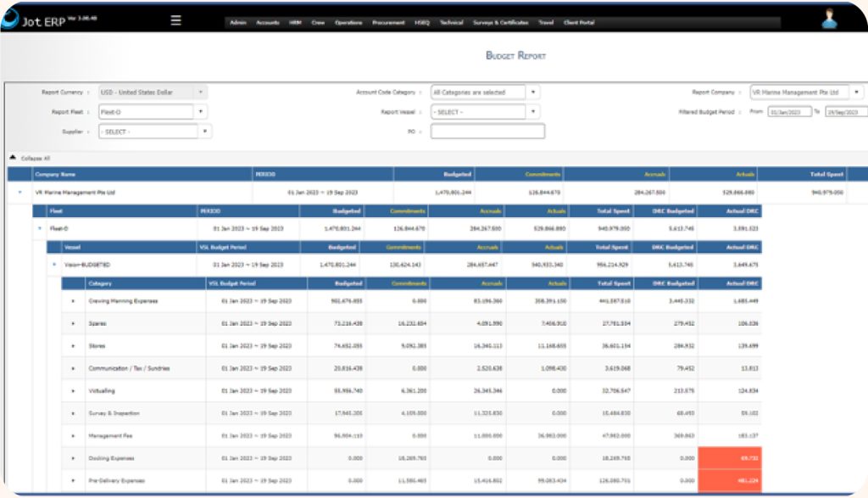Expand the Spares category row
Viewport: 868px width, 498px height.
click(73, 323)
